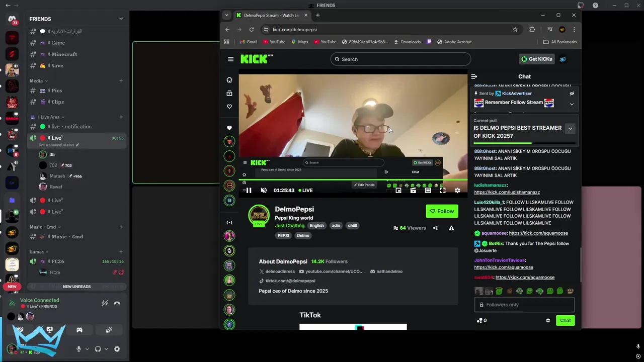The width and height of the screenshot is (644, 362).
Task: Click Get KICKs button
Action: 536,59
